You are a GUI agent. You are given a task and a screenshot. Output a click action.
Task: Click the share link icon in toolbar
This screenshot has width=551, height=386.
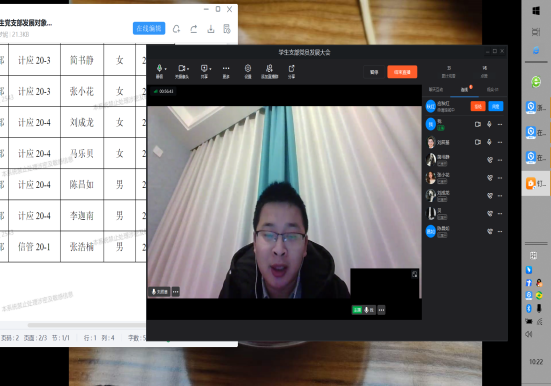pyautogui.click(x=291, y=68)
